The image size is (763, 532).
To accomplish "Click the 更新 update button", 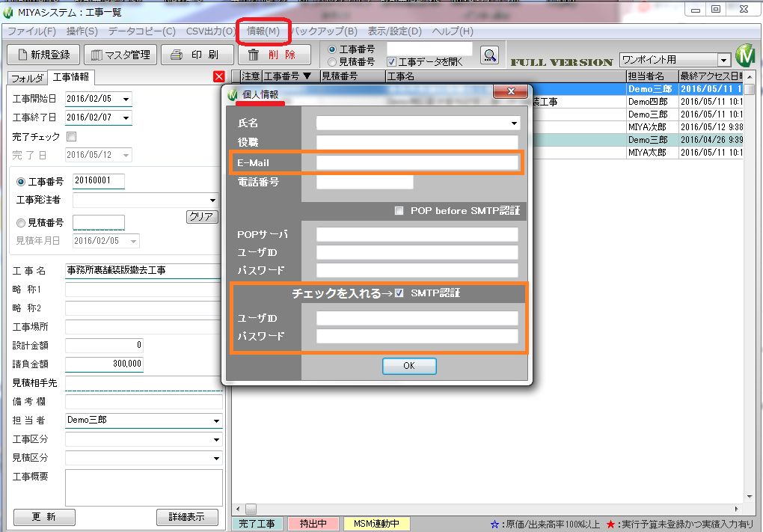I will pos(44,517).
